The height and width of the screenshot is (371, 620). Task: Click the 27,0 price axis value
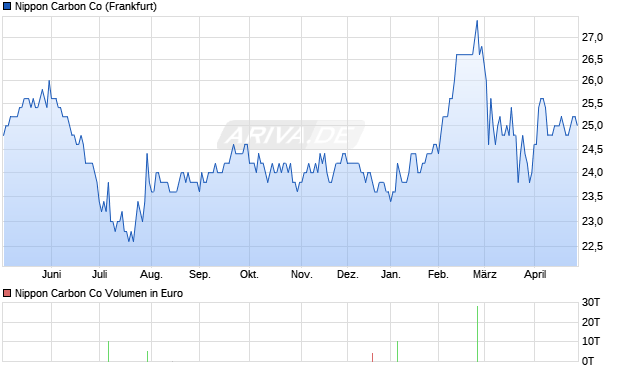point(592,38)
